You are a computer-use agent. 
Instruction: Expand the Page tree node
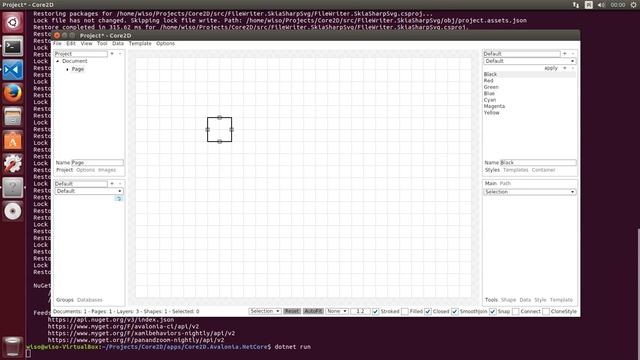tap(67, 69)
